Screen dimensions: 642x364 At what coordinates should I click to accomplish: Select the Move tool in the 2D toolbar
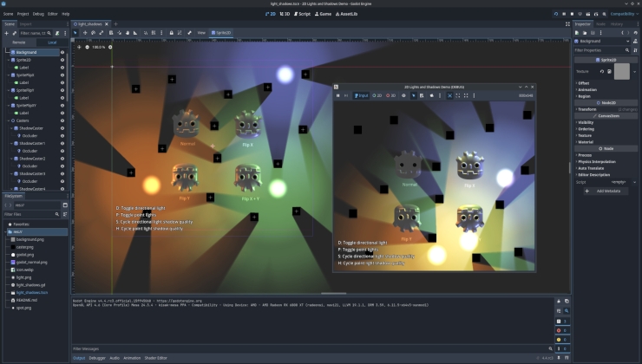coord(86,33)
